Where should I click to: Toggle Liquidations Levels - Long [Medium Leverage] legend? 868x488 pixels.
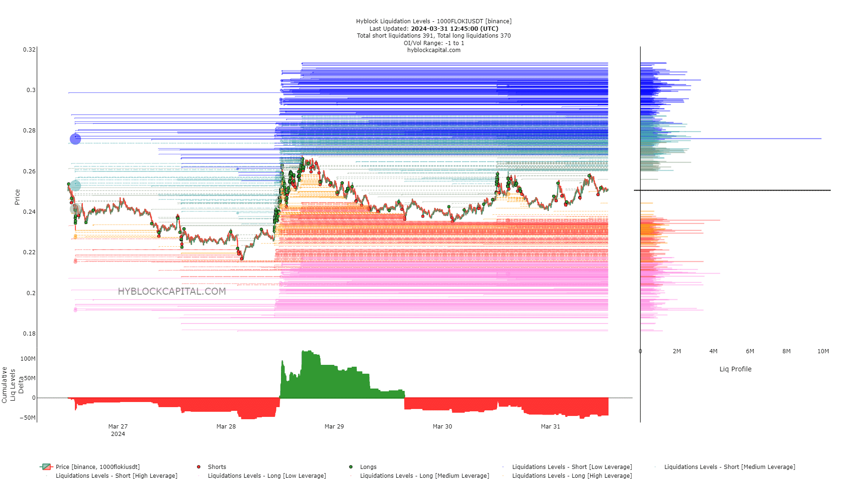[419, 475]
